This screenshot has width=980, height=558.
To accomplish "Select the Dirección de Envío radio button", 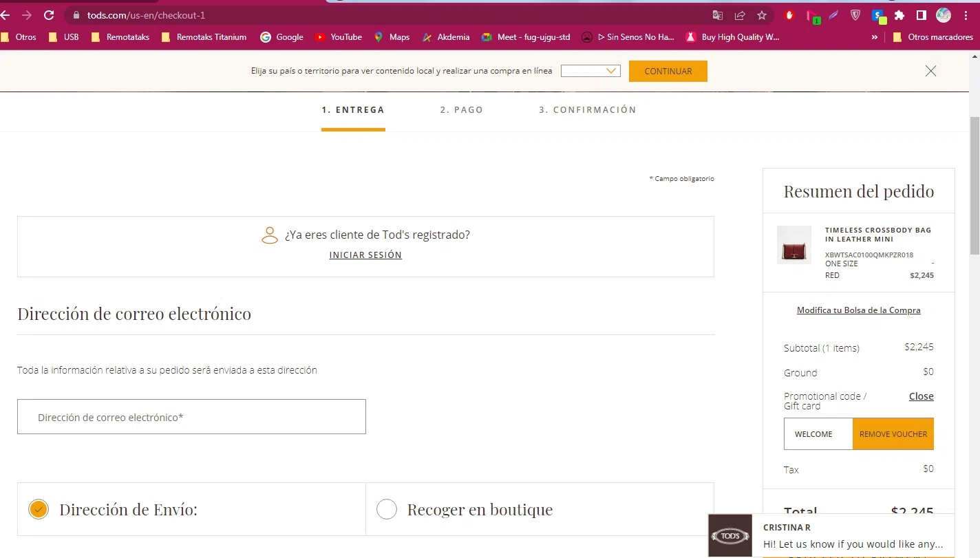I will (x=39, y=509).
